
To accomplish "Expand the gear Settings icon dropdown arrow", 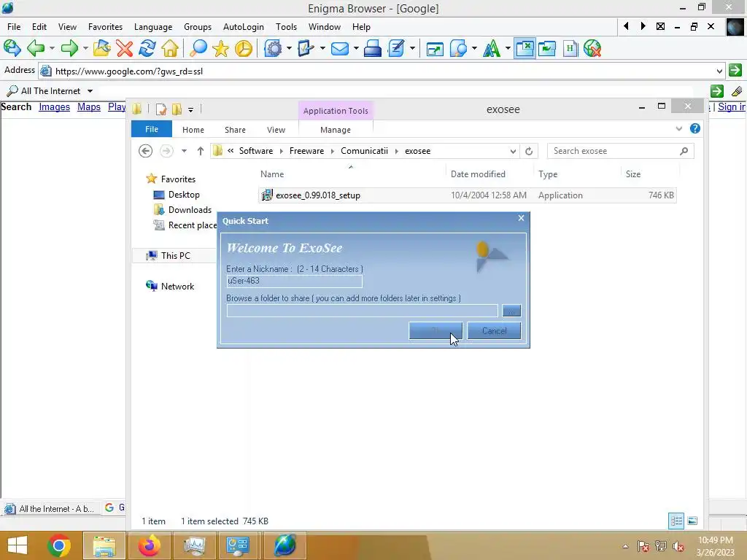I will coord(289,48).
